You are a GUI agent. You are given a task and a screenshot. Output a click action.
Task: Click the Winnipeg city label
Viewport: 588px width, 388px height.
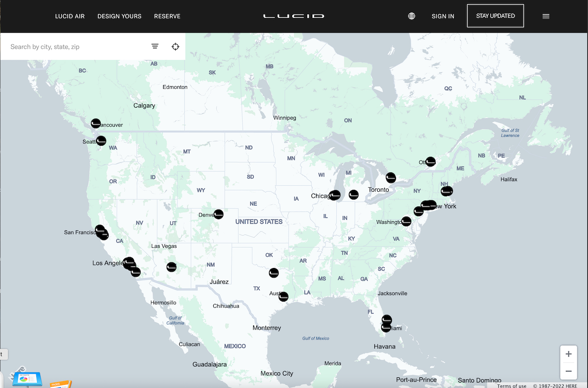[285, 118]
